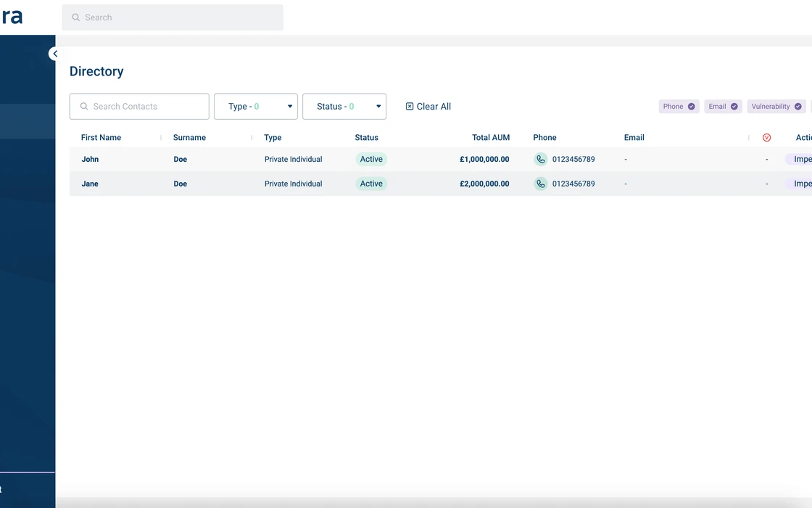This screenshot has height=508, width=812.
Task: Click the Email column header
Action: 634,137
